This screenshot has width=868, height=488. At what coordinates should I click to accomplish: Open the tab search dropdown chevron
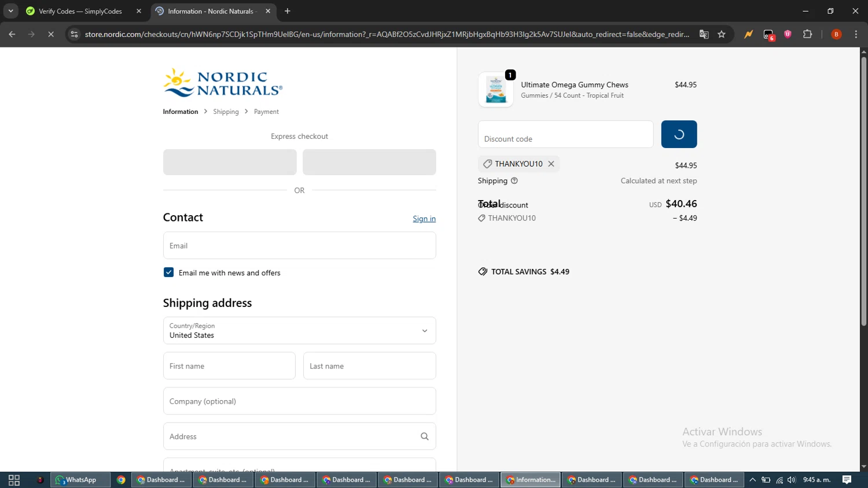pyautogui.click(x=10, y=11)
